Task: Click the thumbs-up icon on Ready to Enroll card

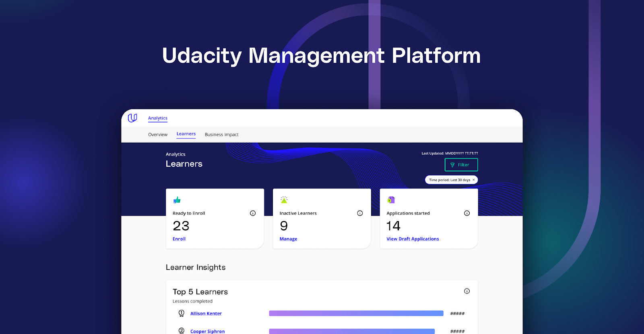Action: tap(177, 200)
